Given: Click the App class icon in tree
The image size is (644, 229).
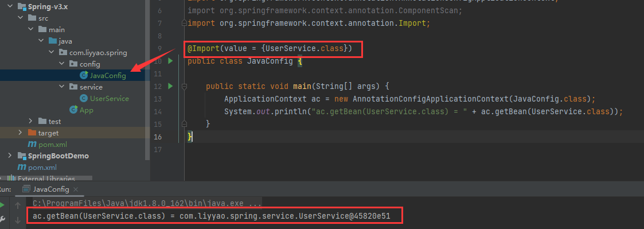Looking at the screenshot, I should click(x=74, y=110).
